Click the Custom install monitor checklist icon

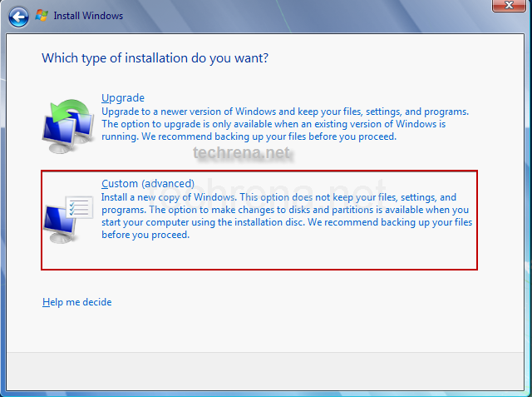68,220
